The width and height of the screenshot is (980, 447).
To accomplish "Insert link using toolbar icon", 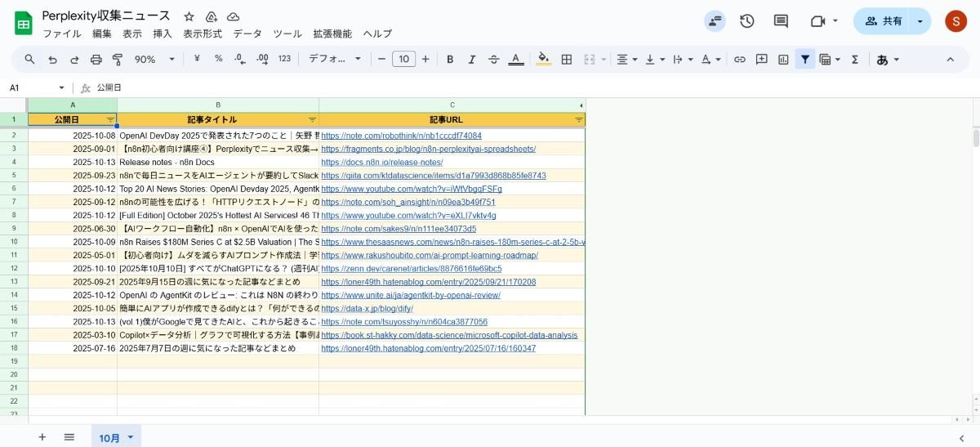I will (739, 59).
